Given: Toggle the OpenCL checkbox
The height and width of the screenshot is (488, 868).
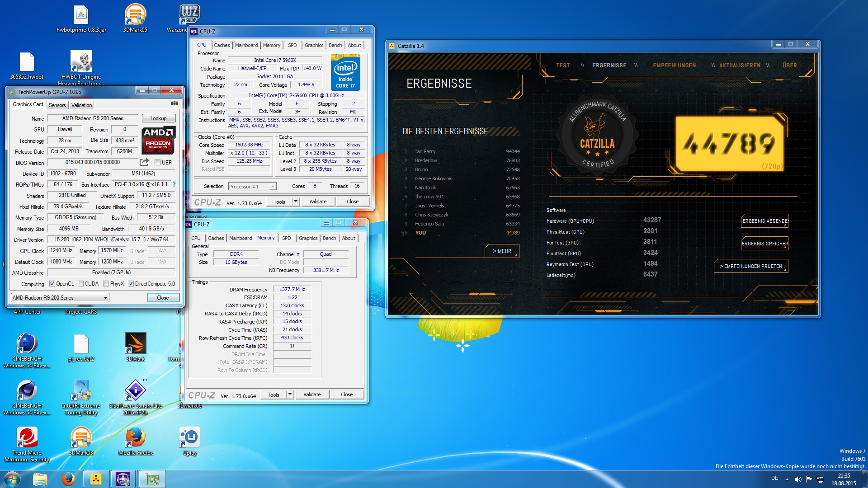Looking at the screenshot, I should (52, 284).
